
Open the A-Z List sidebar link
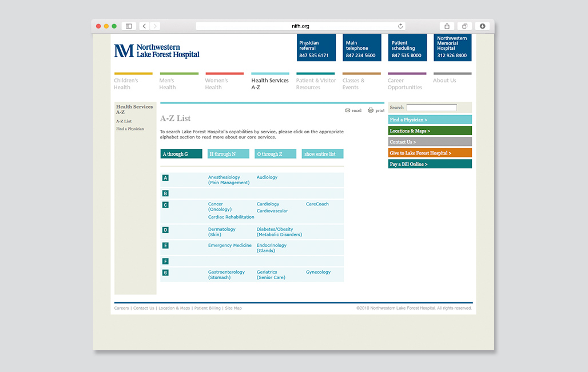point(124,121)
